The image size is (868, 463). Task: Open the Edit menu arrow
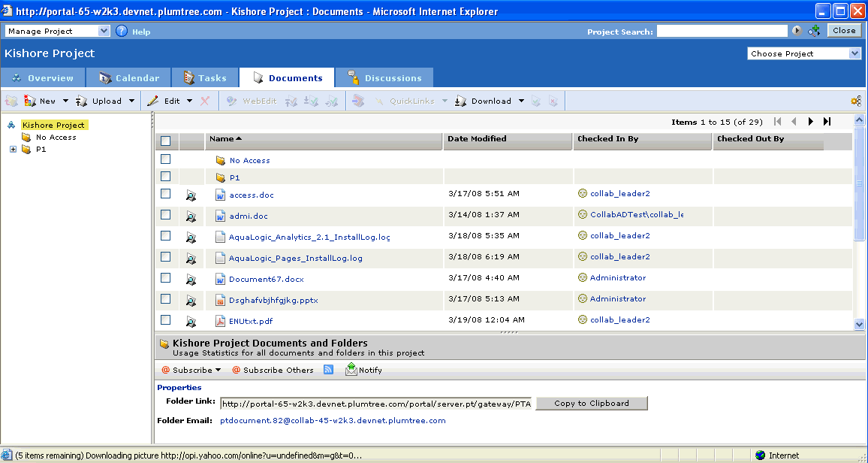[x=189, y=101]
